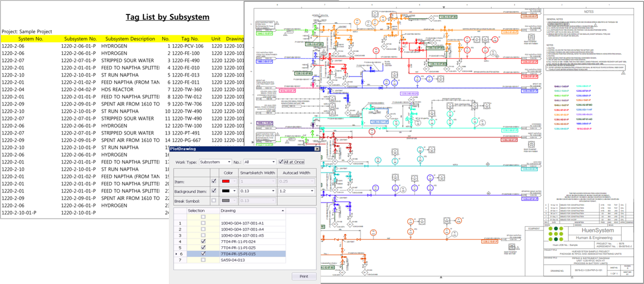This screenshot has height=284, width=644.
Task: Click the row selector arrow beside row 6
Action: pyautogui.click(x=175, y=253)
